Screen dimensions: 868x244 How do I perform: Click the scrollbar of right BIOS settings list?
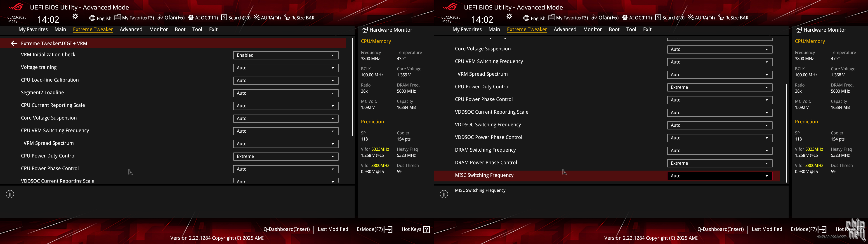pos(787,134)
